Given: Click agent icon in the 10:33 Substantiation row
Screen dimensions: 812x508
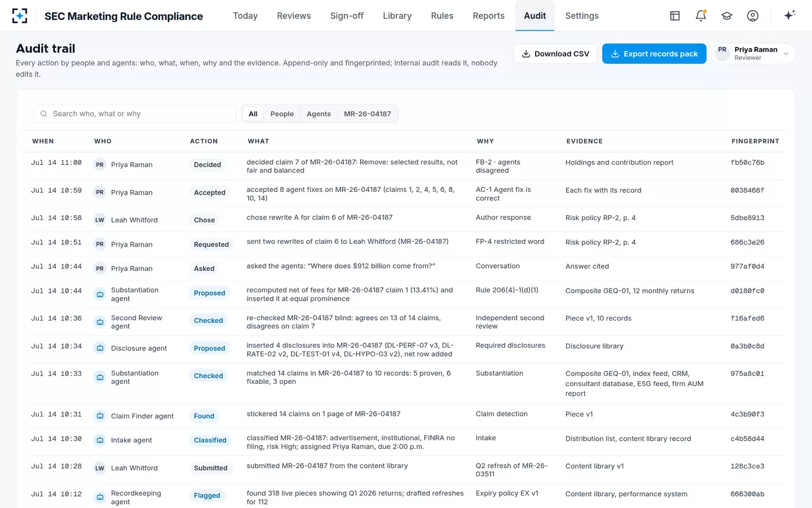Looking at the screenshot, I should [x=100, y=377].
